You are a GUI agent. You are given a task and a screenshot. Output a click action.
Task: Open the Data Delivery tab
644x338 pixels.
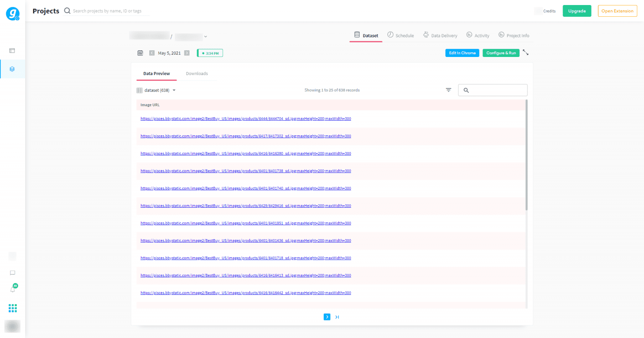[440, 36]
